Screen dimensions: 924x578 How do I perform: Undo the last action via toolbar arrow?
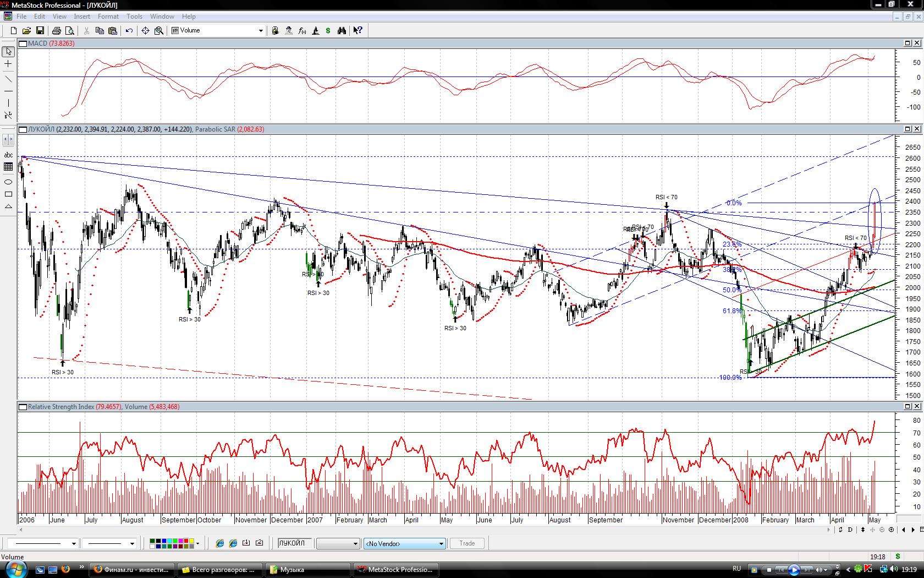129,31
